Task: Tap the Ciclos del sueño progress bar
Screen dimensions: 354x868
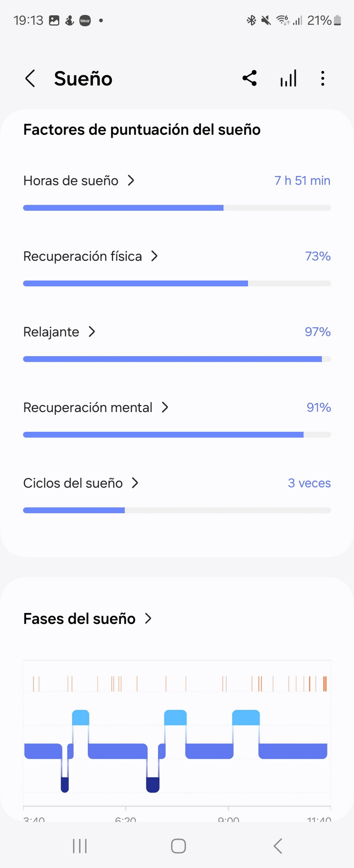Action: tap(177, 510)
